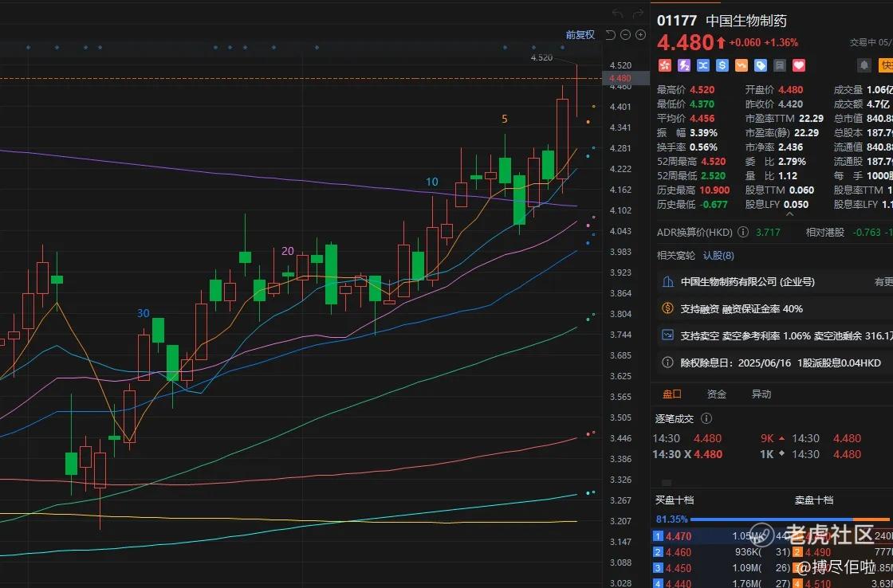Click the 最高价 value 4.520
This screenshot has width=893, height=588.
pyautogui.click(x=702, y=89)
